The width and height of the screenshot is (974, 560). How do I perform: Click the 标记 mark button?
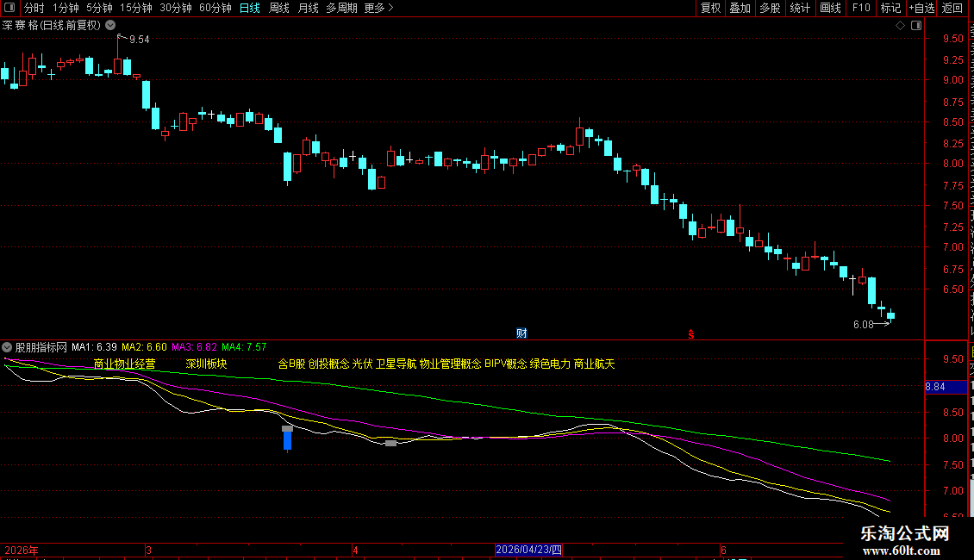(890, 8)
